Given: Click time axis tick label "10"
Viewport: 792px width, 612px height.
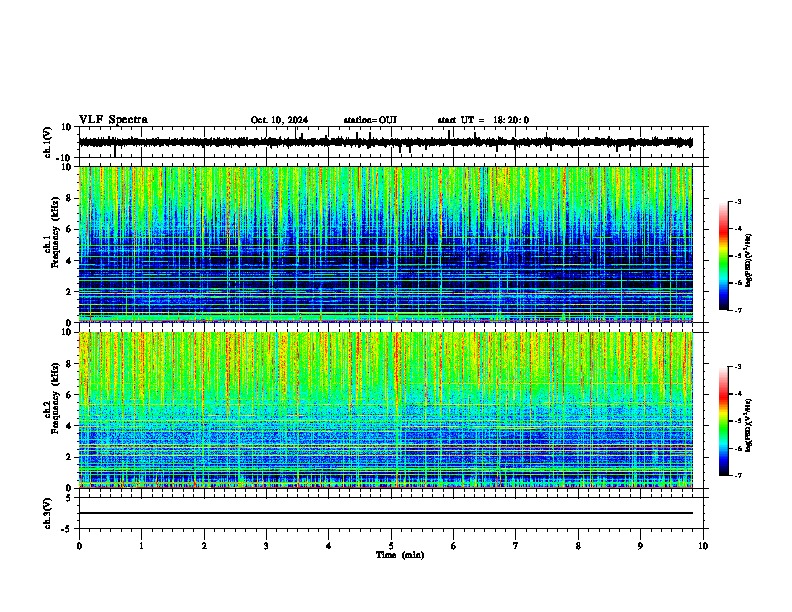Looking at the screenshot, I should click(703, 546).
